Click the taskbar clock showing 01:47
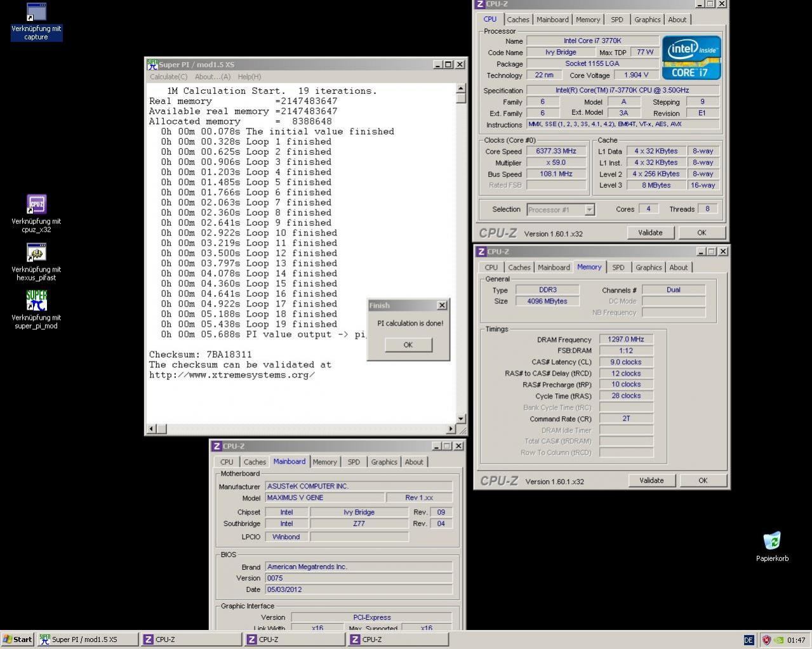The height and width of the screenshot is (649, 812). tap(796, 640)
